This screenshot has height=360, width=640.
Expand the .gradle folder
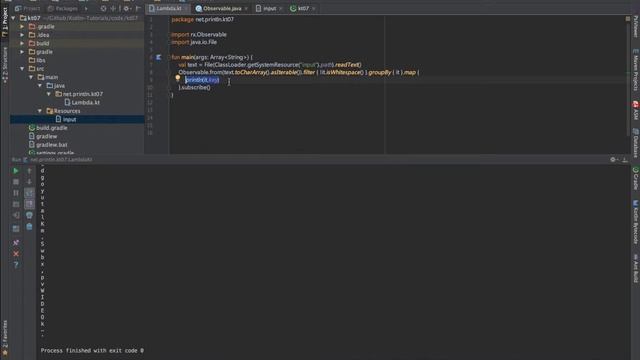22,27
